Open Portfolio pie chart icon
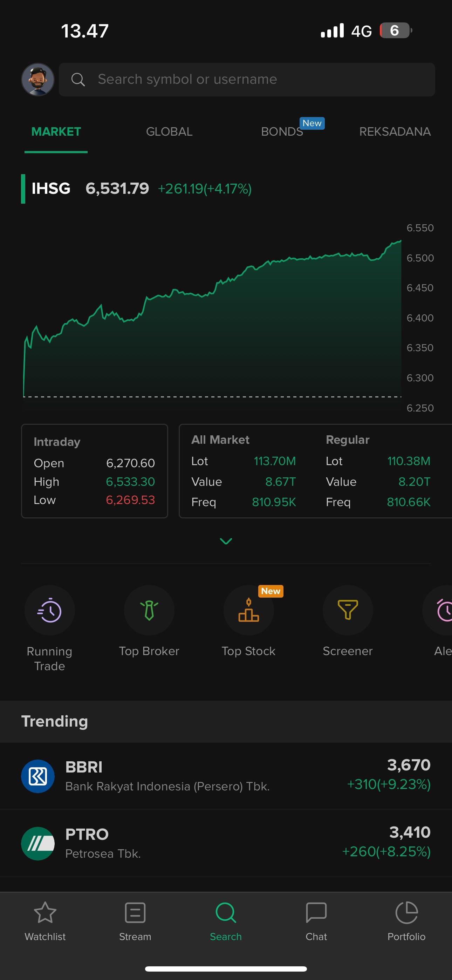Image resolution: width=452 pixels, height=980 pixels. click(406, 912)
